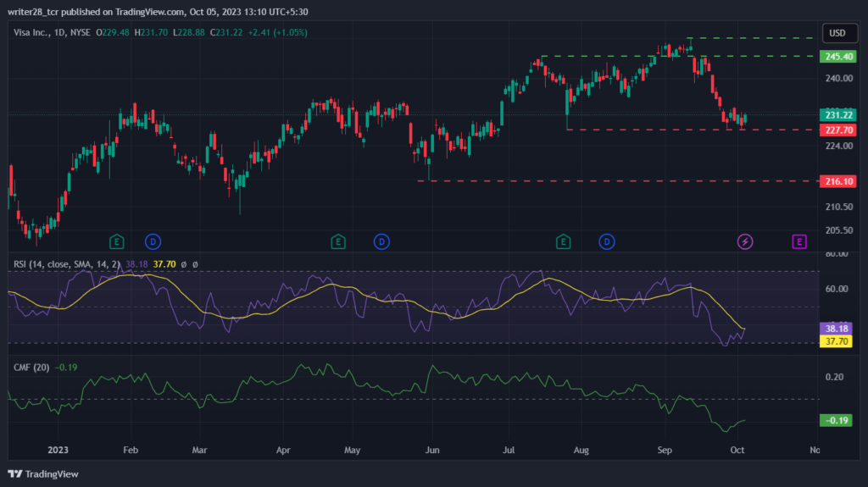
Task: Open the earnings E marker before May
Action: coord(338,242)
